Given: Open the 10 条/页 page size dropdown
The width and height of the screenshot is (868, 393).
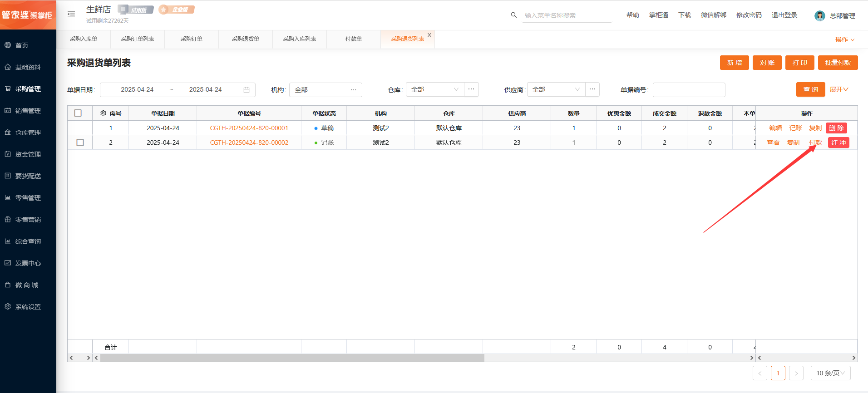Looking at the screenshot, I should tap(830, 373).
